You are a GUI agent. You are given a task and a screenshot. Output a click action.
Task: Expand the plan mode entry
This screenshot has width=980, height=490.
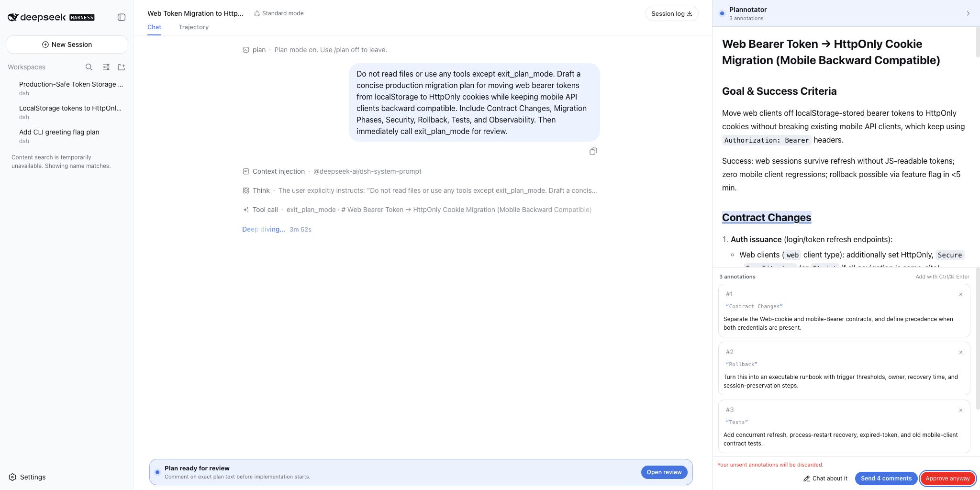(x=315, y=50)
